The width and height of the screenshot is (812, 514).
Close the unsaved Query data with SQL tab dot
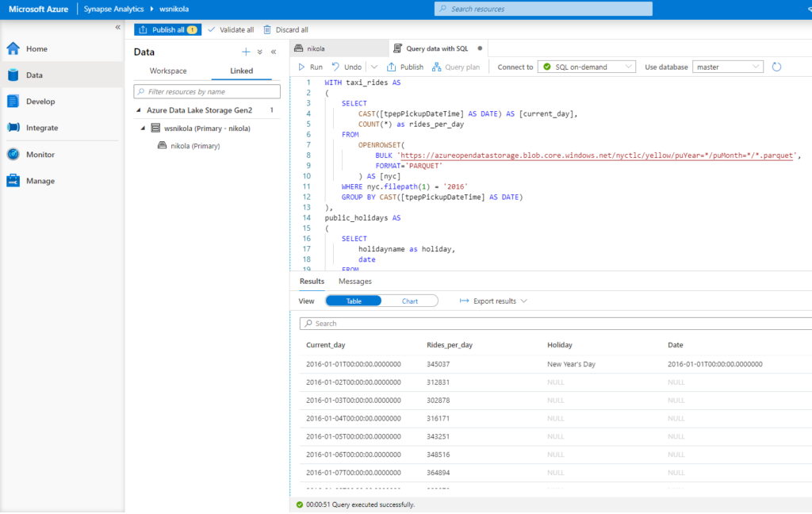(480, 48)
